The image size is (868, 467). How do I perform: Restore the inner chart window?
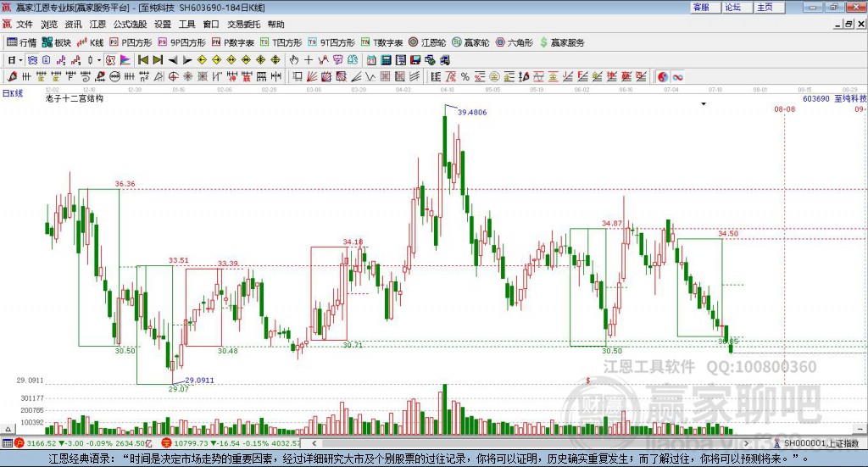point(849,25)
